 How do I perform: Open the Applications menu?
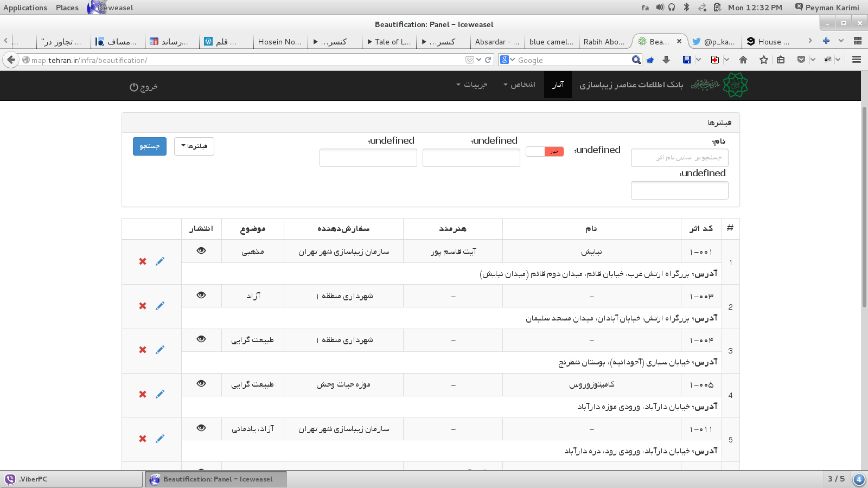tap(25, 8)
